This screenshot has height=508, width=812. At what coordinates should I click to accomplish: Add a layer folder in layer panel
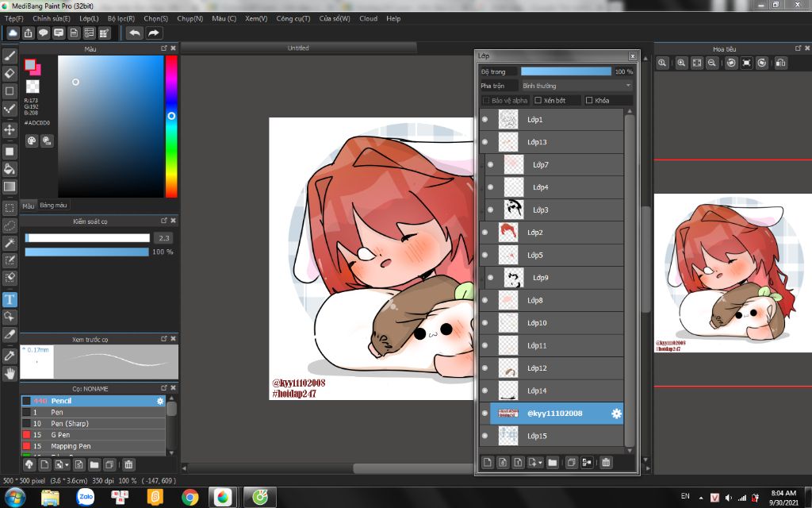tap(553, 463)
